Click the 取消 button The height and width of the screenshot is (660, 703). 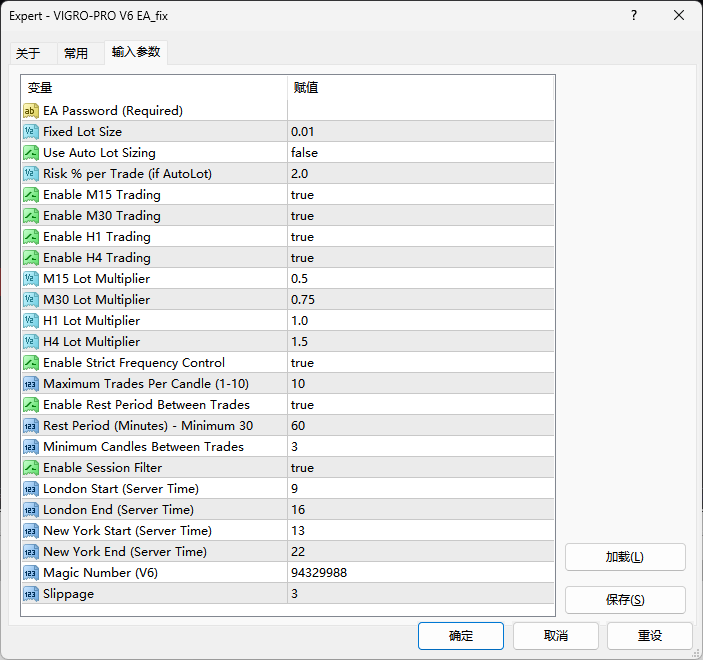pyautogui.click(x=555, y=636)
